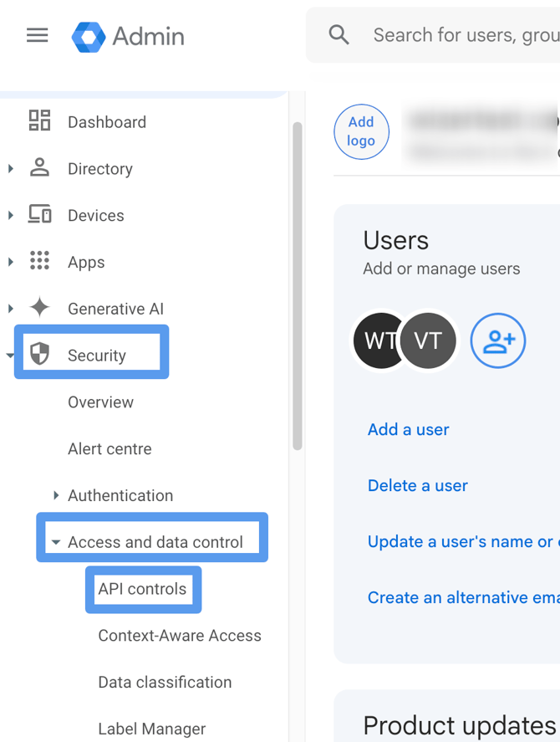This screenshot has height=742, width=560.
Task: Open API controls page
Action: (142, 589)
